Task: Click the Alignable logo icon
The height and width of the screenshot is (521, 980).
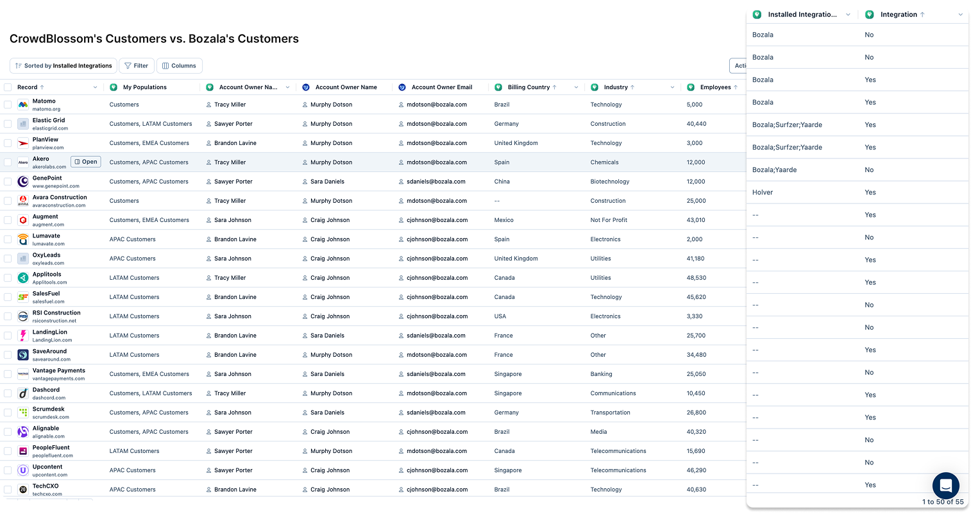Action: (23, 432)
